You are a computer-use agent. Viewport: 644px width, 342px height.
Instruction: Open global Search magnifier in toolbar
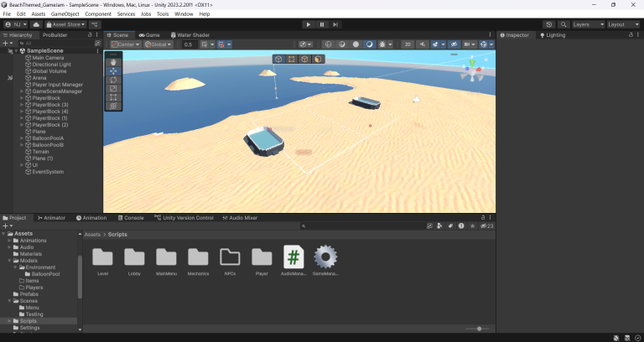click(x=563, y=24)
